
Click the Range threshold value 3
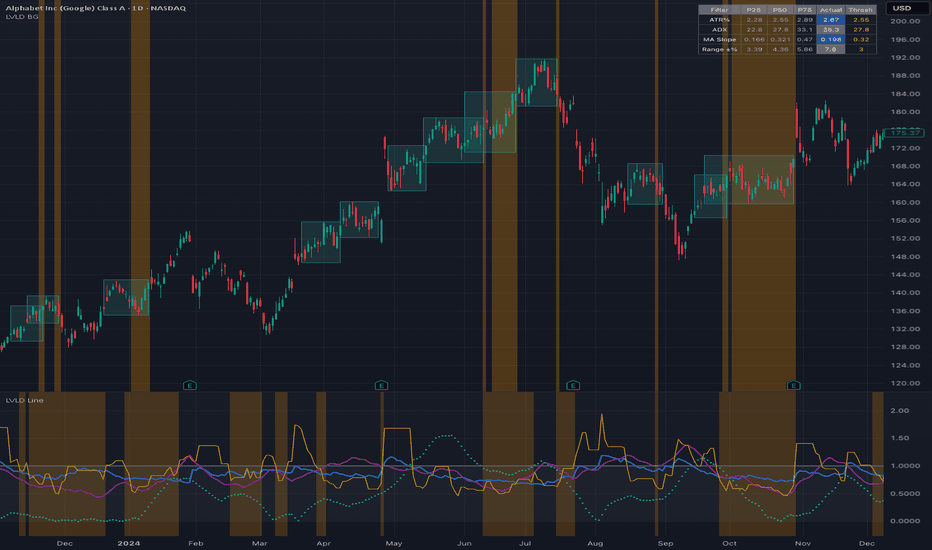(x=861, y=49)
